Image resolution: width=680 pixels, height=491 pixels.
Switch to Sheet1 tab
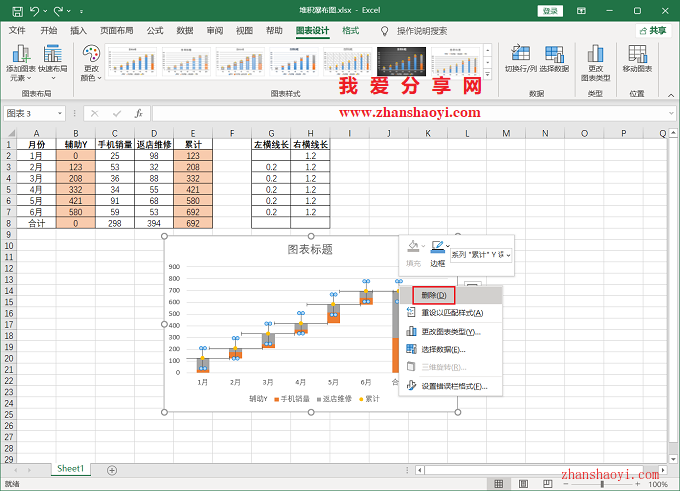[70, 469]
